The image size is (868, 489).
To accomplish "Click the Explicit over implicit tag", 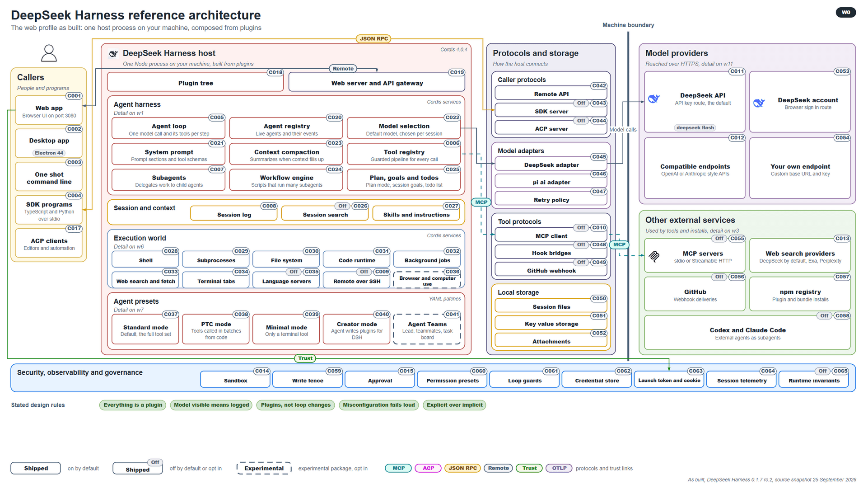I will (454, 405).
